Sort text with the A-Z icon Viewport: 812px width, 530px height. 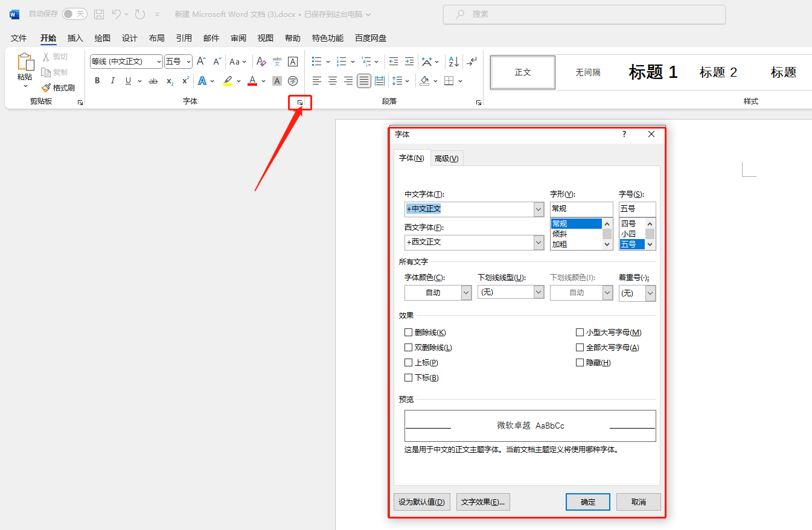[x=453, y=62]
